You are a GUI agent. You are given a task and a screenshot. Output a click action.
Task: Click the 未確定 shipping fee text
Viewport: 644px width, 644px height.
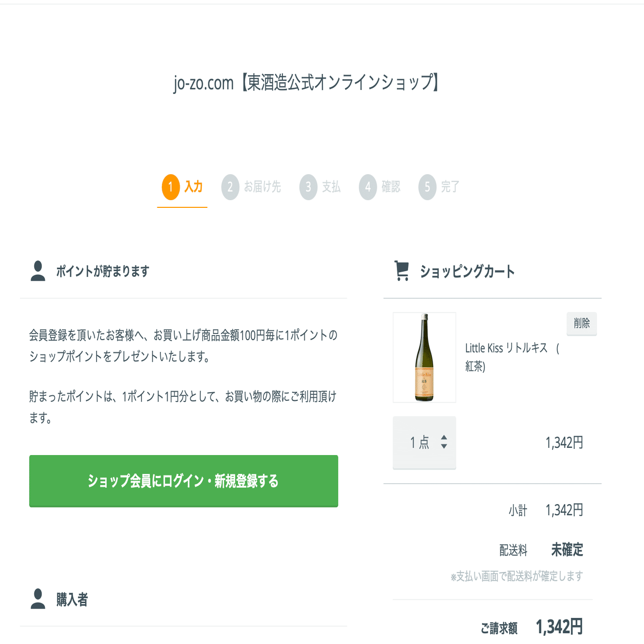click(567, 551)
